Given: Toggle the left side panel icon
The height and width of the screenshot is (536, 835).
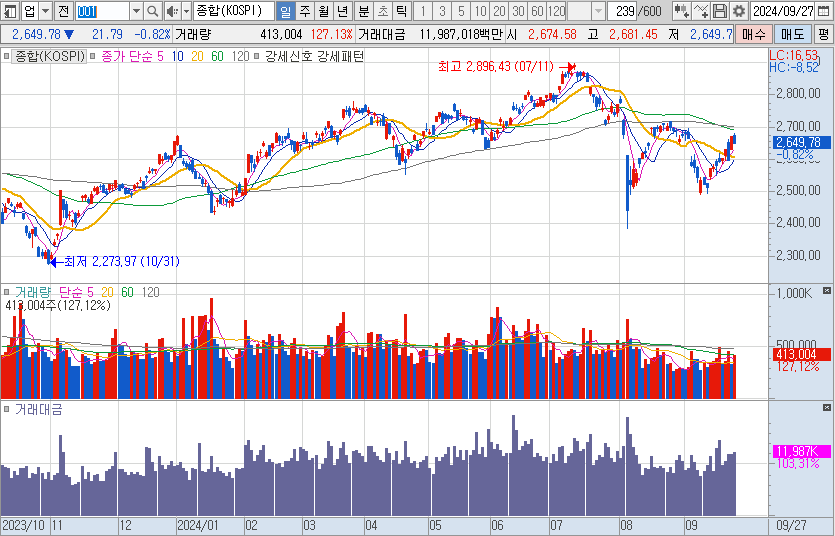Looking at the screenshot, I should point(10,11).
